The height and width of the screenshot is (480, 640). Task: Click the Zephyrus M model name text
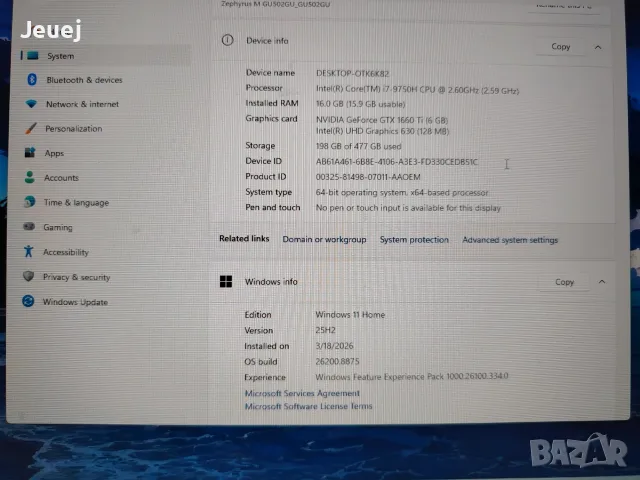tap(276, 4)
